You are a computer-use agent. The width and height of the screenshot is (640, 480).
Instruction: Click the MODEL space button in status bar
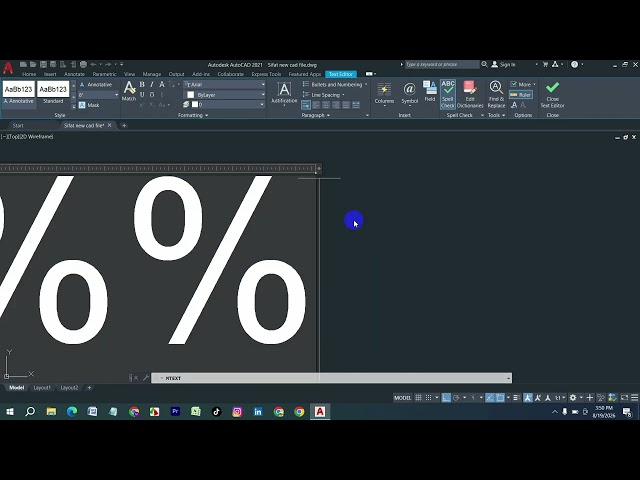coord(402,398)
